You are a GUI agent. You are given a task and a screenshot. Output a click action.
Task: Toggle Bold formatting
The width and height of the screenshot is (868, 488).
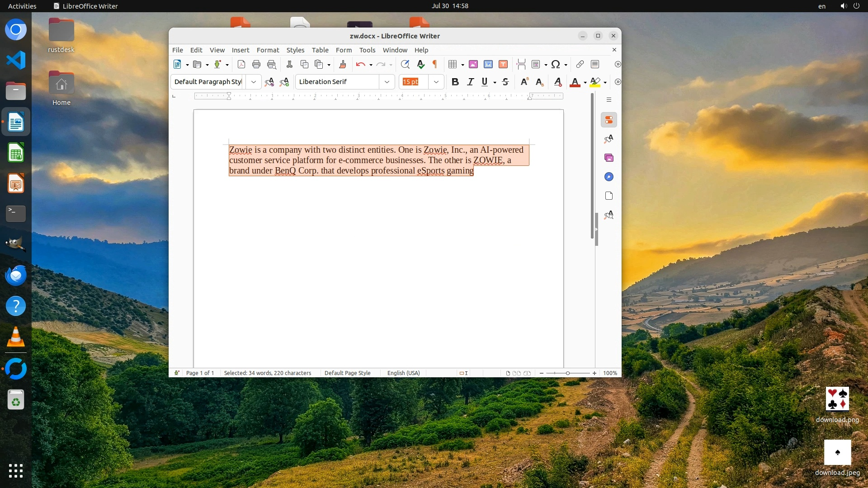[455, 82]
